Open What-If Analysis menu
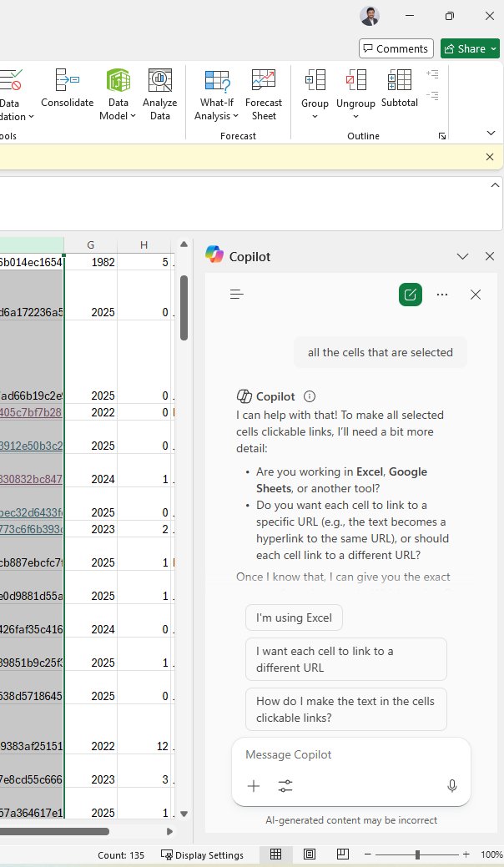This screenshot has width=504, height=867. tap(217, 95)
